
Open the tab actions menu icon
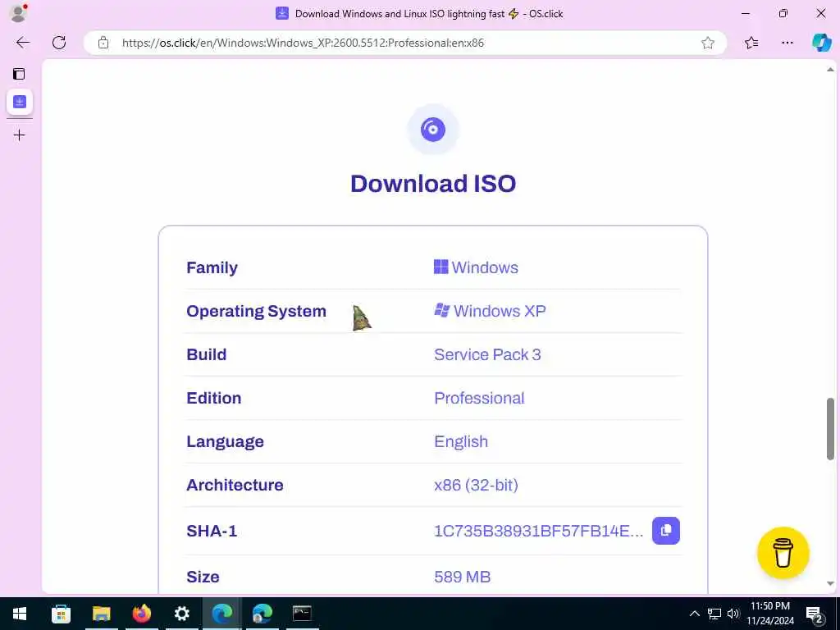tap(20, 74)
